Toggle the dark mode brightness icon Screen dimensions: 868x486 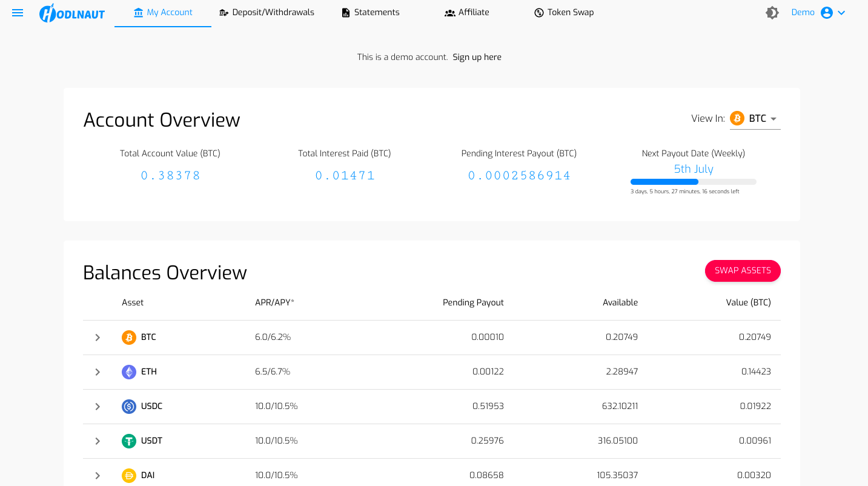[x=772, y=13]
